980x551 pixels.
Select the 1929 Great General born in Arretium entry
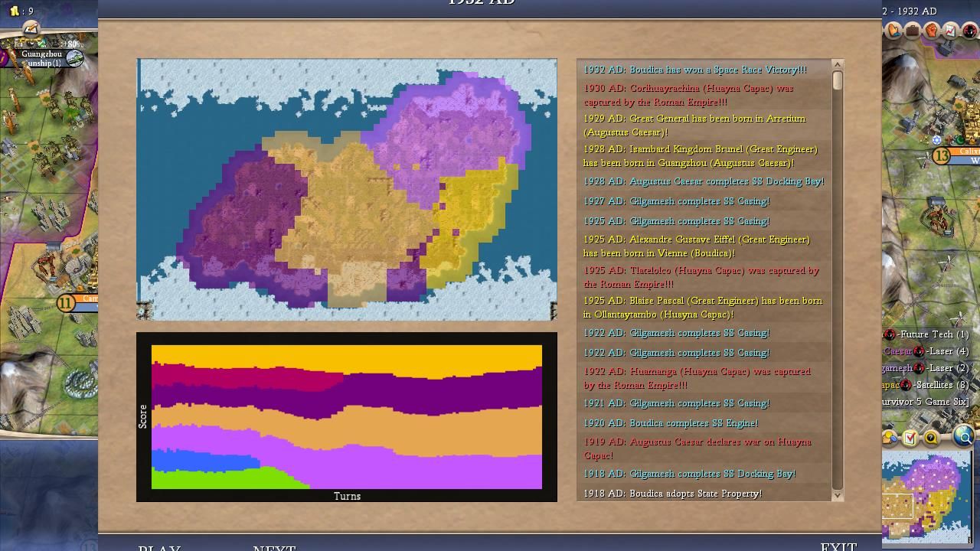[704, 126]
